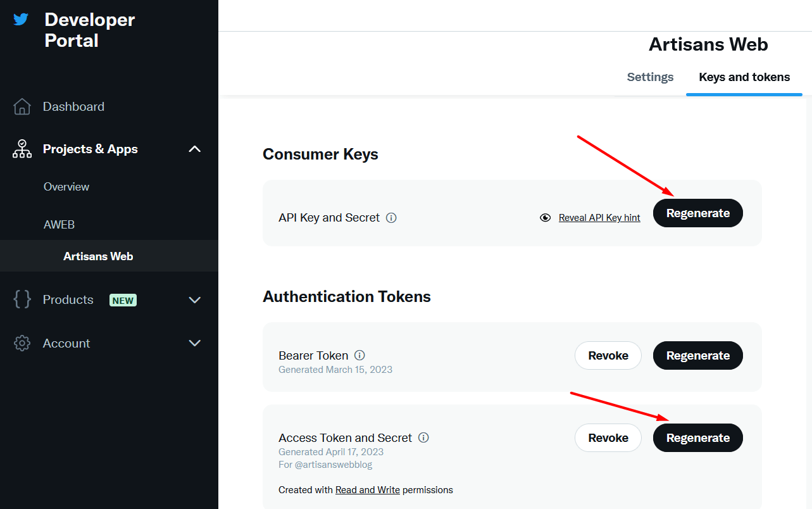
Task: Collapse the Projects & Apps section
Action: coord(195,149)
